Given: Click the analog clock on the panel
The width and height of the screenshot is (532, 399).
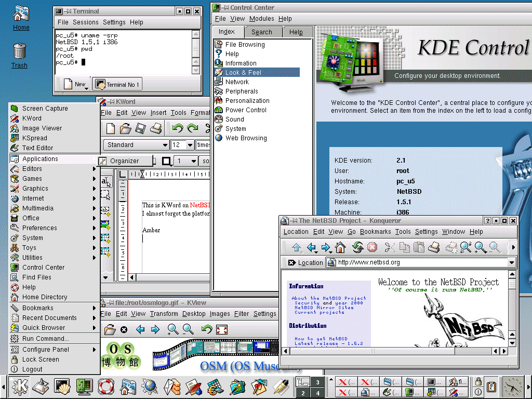Looking at the screenshot, I should (x=513, y=387).
